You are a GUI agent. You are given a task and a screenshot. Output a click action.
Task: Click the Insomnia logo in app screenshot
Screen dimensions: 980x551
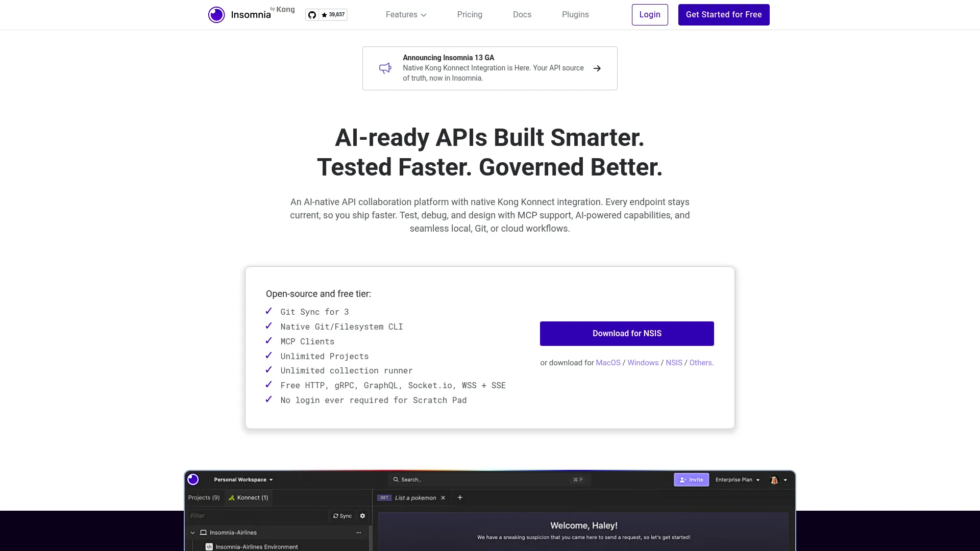[193, 480]
